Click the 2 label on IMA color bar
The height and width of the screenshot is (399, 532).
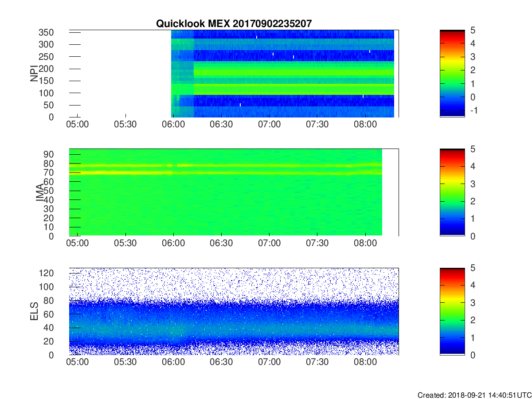(473, 201)
